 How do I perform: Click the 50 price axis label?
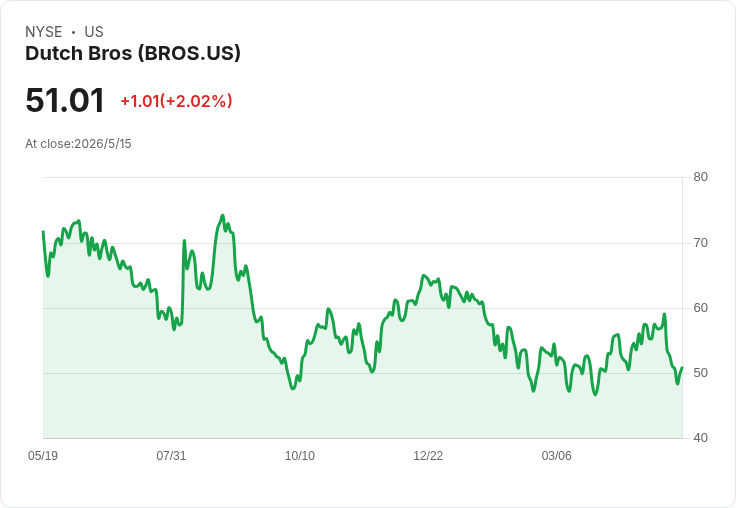click(x=700, y=373)
